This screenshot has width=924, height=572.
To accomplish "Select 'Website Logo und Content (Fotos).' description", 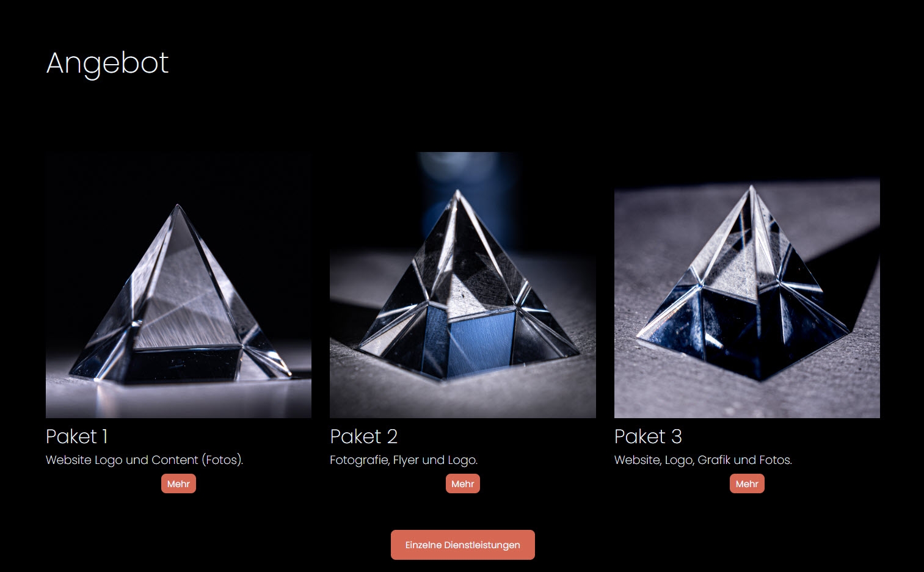I will click(145, 460).
